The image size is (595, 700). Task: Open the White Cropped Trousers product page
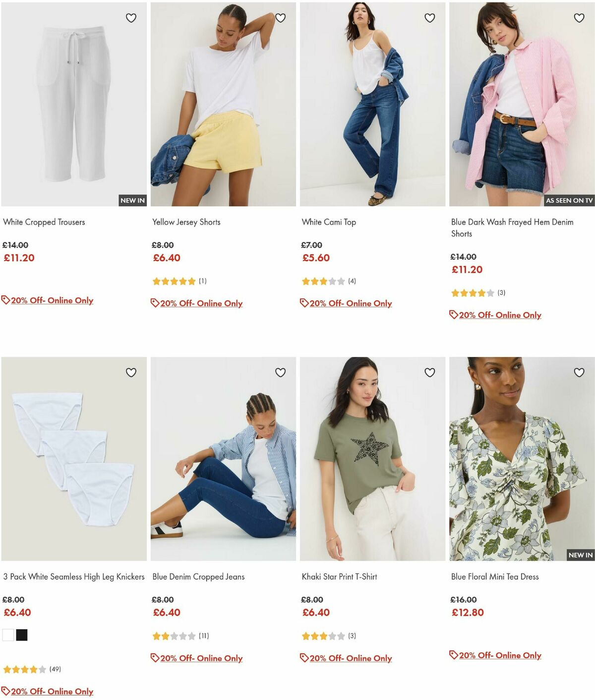[x=44, y=222]
